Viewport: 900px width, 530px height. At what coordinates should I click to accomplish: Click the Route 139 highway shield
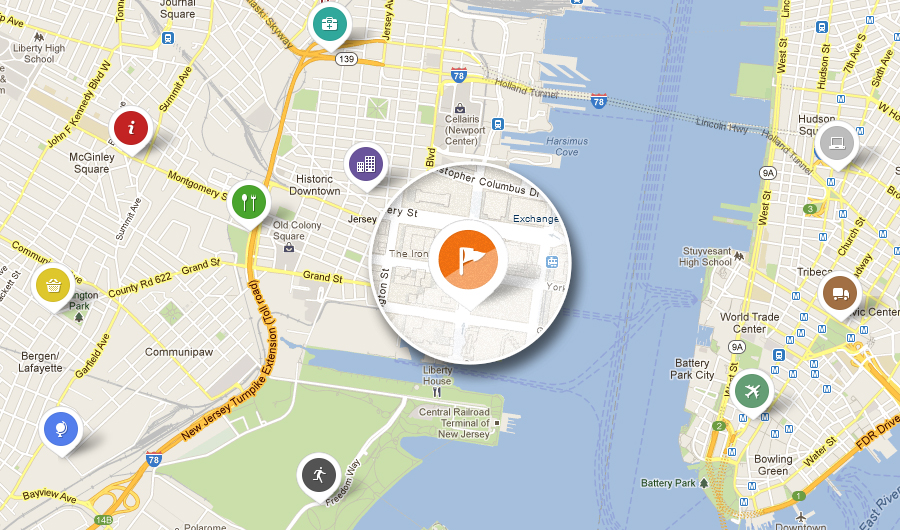pos(346,59)
